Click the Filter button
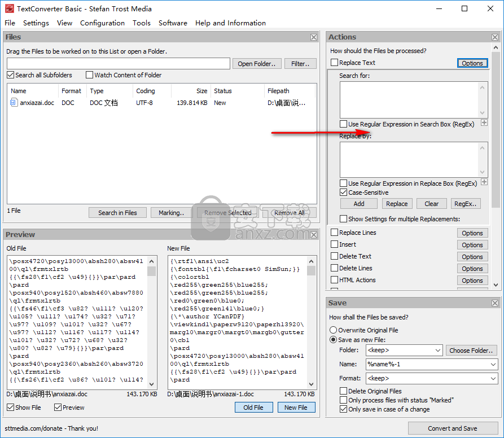This screenshot has height=438, width=504. (300, 64)
